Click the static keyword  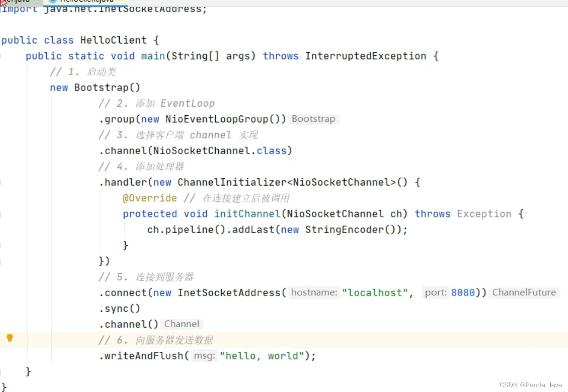tap(86, 56)
